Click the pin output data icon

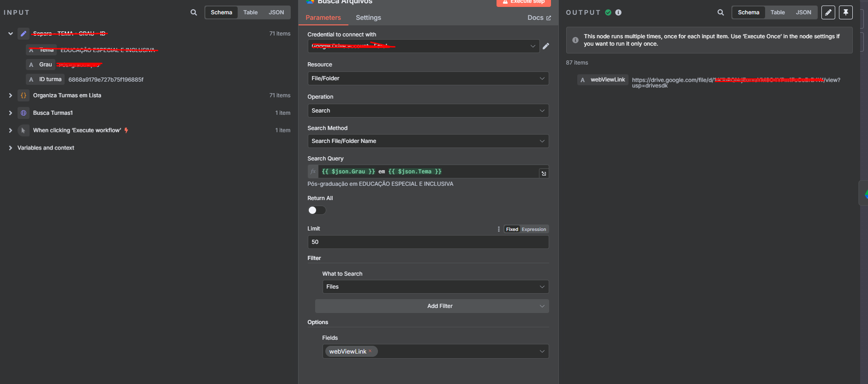tap(846, 12)
